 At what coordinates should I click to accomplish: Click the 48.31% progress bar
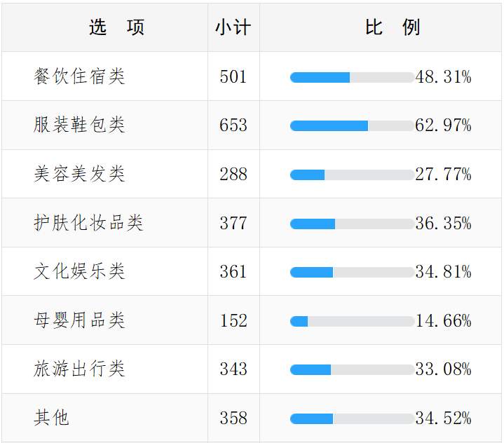(x=352, y=77)
